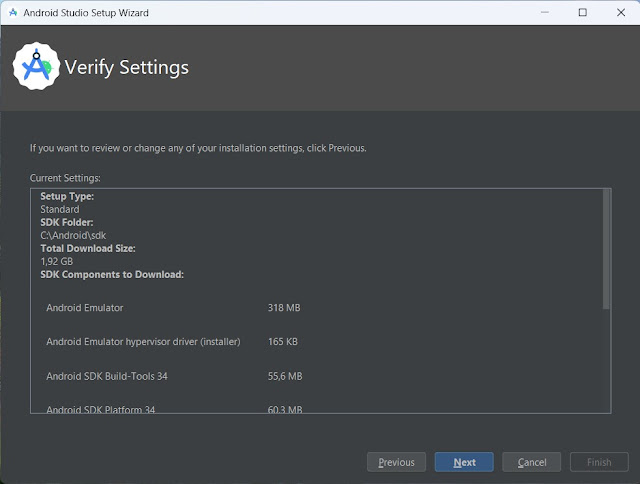Minimize the Setup Wizard window

click(x=544, y=13)
